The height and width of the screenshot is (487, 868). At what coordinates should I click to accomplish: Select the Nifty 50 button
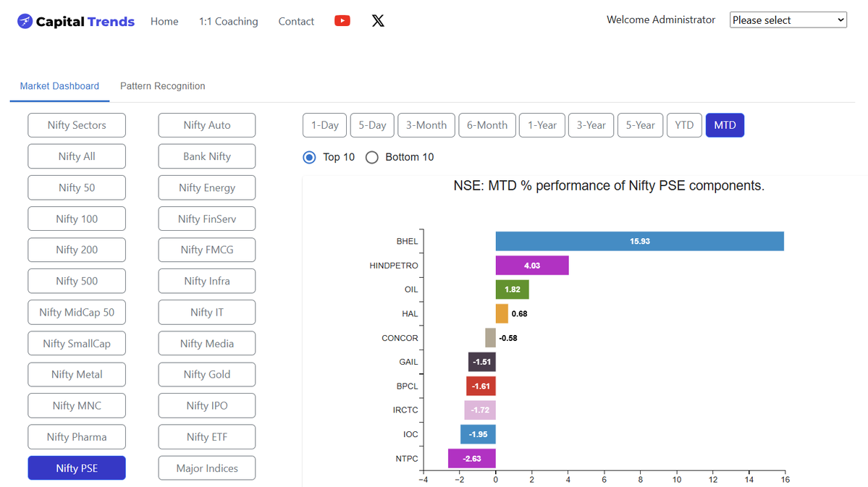click(77, 187)
